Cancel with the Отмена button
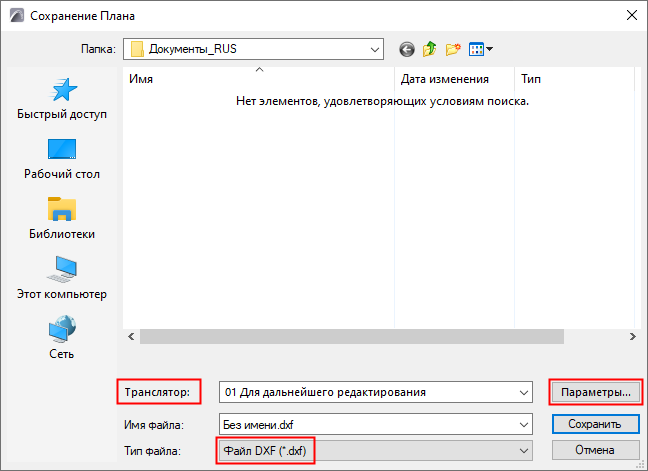Viewport: 648px width, 471px height. coord(596,450)
